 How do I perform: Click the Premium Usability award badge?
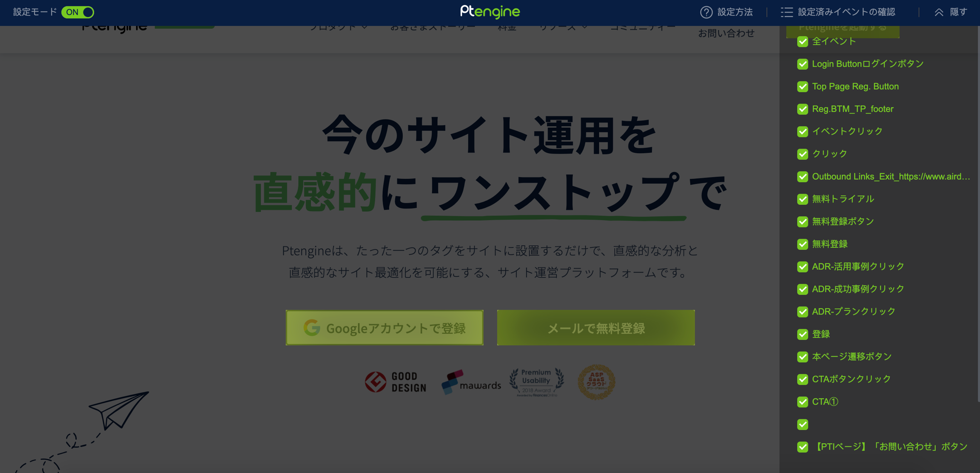click(536, 382)
